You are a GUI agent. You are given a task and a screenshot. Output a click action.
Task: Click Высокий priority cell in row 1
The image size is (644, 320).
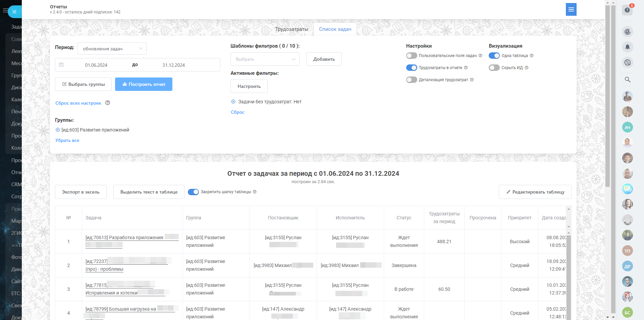(520, 242)
